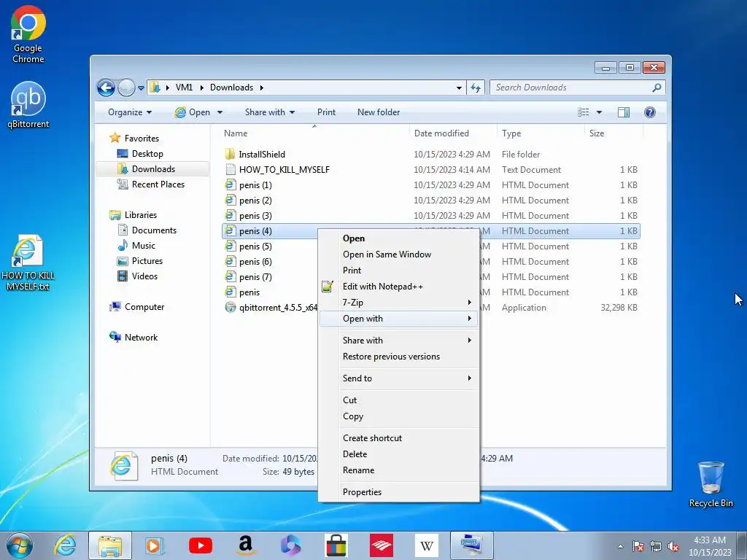Launch Internet Explorer from taskbar
The height and width of the screenshot is (560, 747).
[65, 545]
